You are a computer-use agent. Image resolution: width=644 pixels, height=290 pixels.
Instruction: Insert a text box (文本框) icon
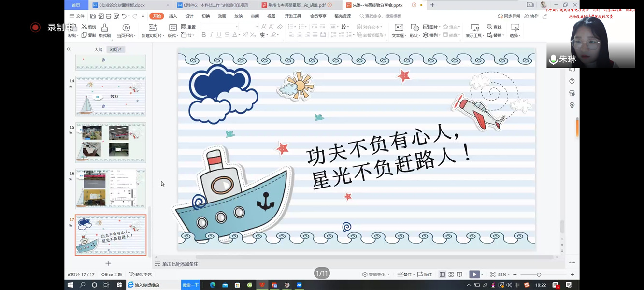coord(399,28)
